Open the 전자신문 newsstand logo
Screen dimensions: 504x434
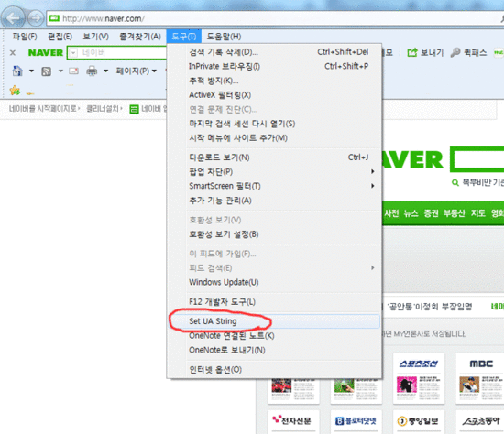point(291,420)
